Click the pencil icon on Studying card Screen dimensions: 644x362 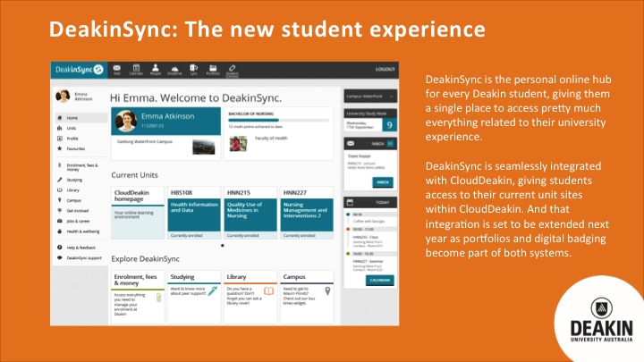point(213,291)
